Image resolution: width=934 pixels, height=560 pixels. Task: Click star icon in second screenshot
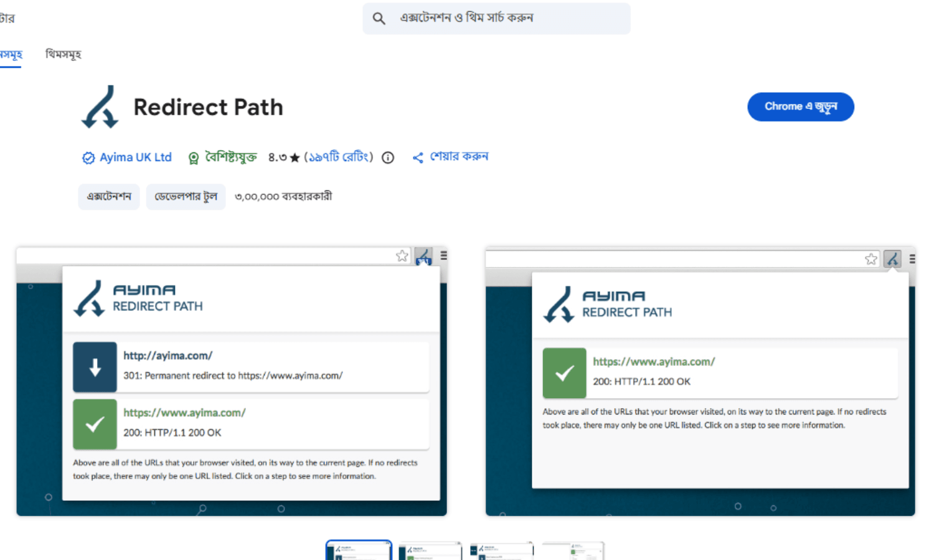click(x=871, y=259)
